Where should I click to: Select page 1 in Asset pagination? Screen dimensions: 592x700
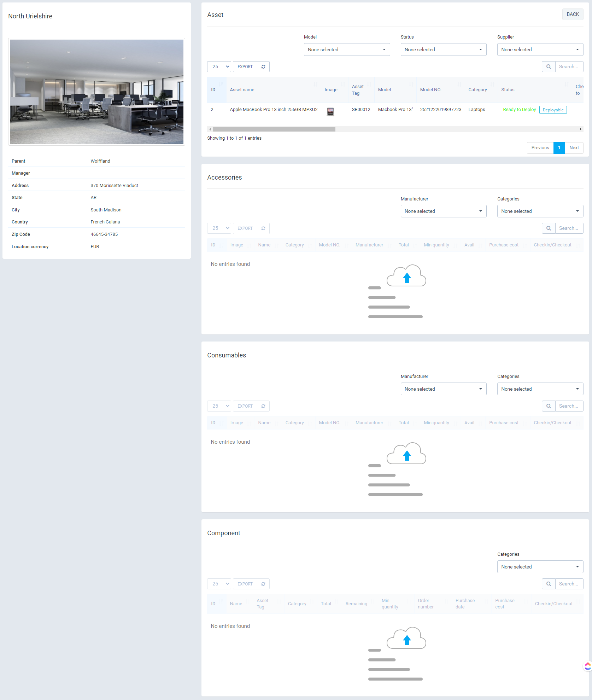[x=559, y=148]
